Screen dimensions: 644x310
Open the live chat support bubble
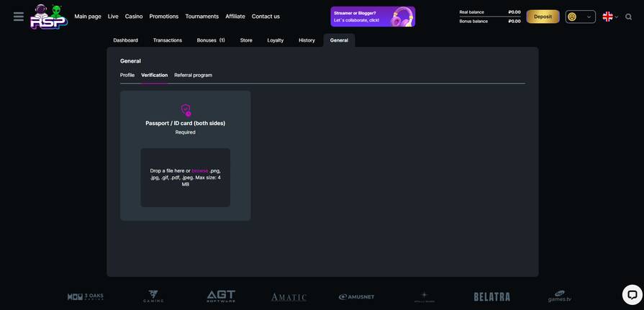coord(632,294)
